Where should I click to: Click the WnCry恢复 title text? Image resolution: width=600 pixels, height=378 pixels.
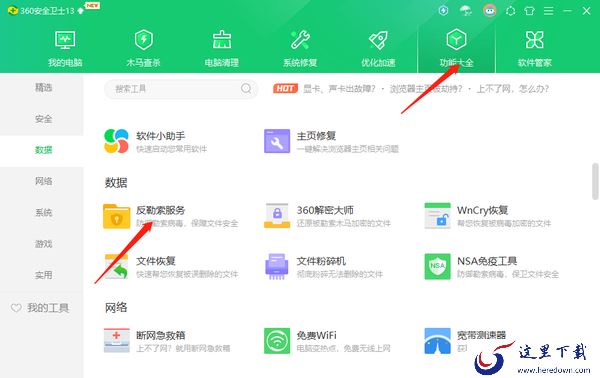483,210
